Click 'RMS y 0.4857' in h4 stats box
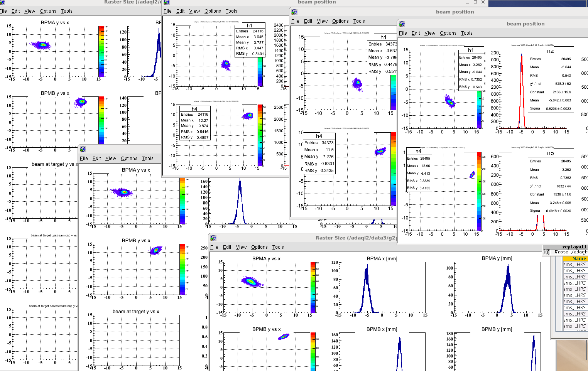588x371 pixels. (194, 137)
